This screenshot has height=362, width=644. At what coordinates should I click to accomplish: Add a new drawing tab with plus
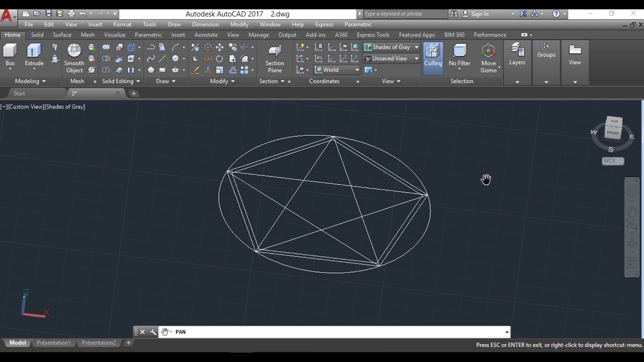[133, 93]
